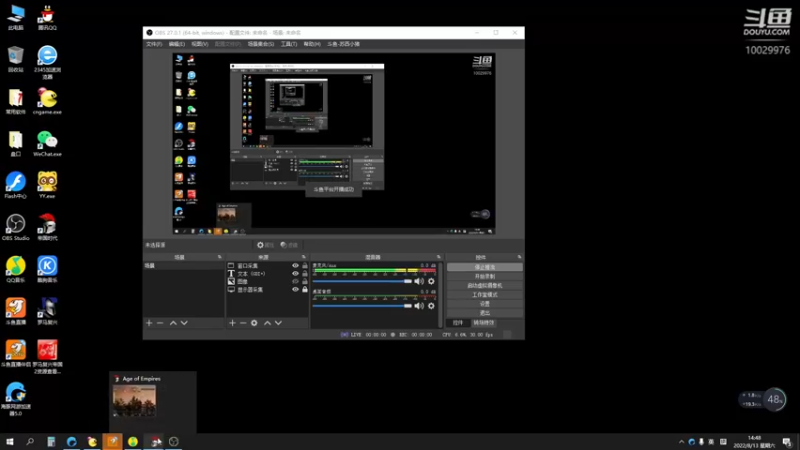800x450 pixels.
Task: Open cngame.exe desktop icon
Action: click(47, 102)
